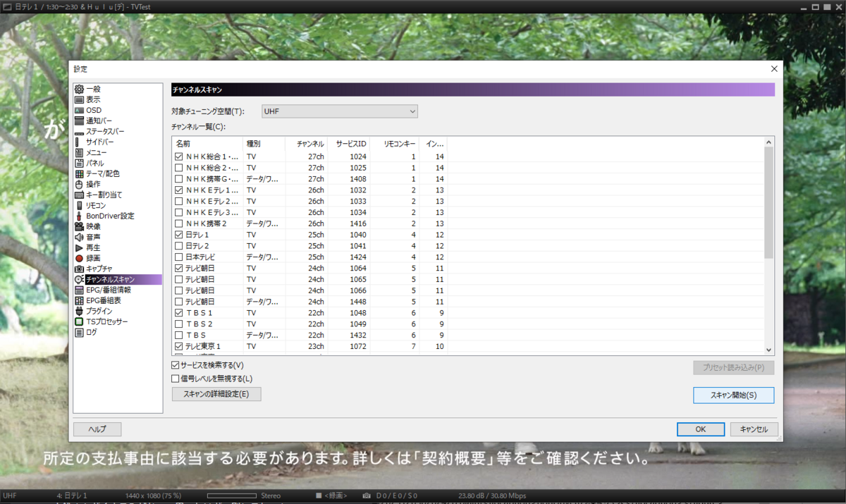This screenshot has height=504, width=846.
Task: Toggle サービスを検索する option
Action: (x=173, y=364)
